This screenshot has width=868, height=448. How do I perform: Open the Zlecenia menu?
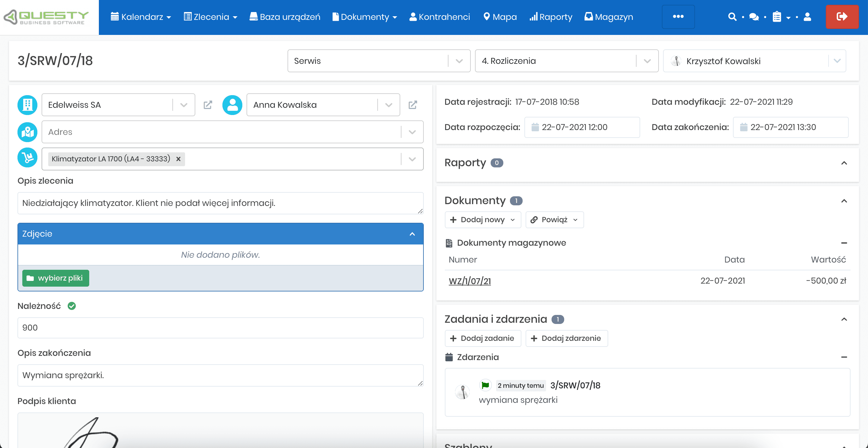(211, 17)
